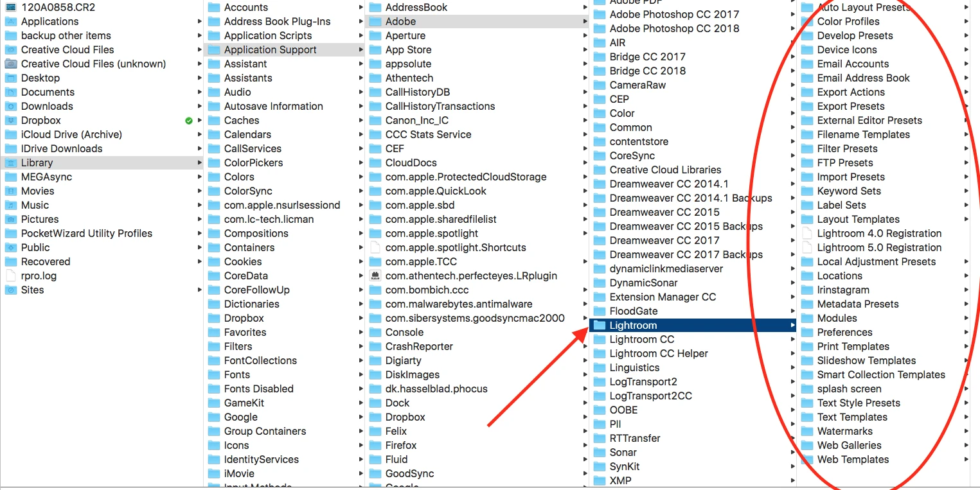Click the 120A0858.CR2 image file icon
The height and width of the screenshot is (490, 980).
pos(10,7)
